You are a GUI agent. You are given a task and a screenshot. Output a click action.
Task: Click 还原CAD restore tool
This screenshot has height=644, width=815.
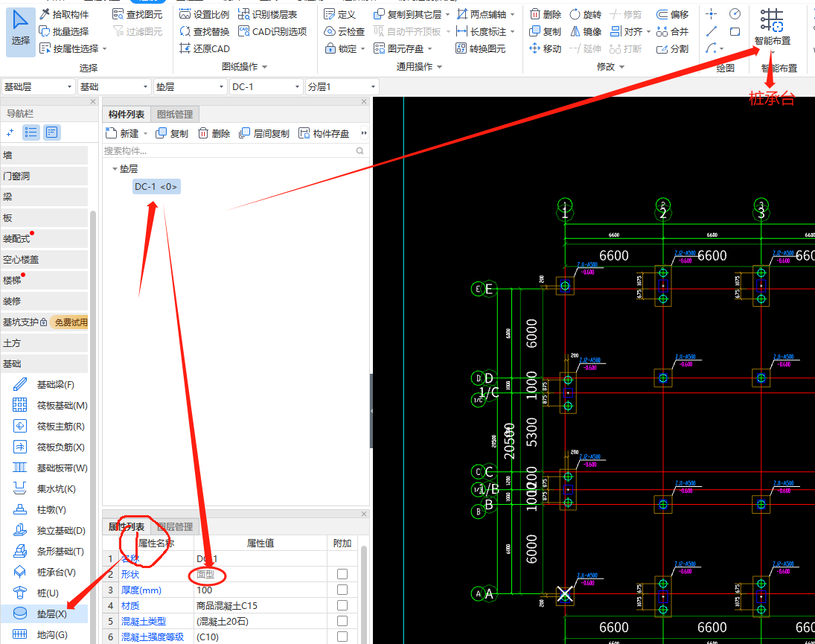point(204,49)
